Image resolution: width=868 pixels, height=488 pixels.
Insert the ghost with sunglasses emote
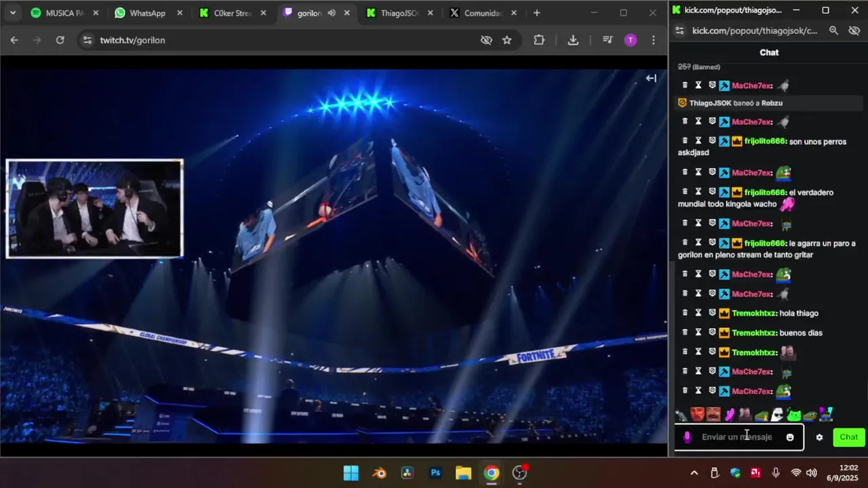click(x=777, y=414)
